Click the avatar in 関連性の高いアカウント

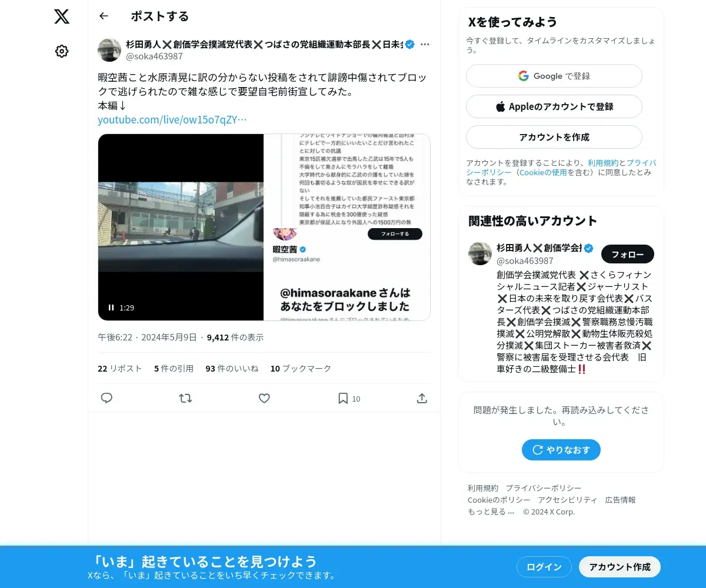click(x=480, y=253)
